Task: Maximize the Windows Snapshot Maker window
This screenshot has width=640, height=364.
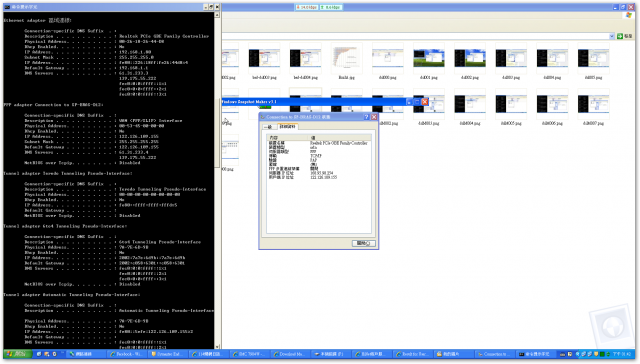Action: (417, 102)
